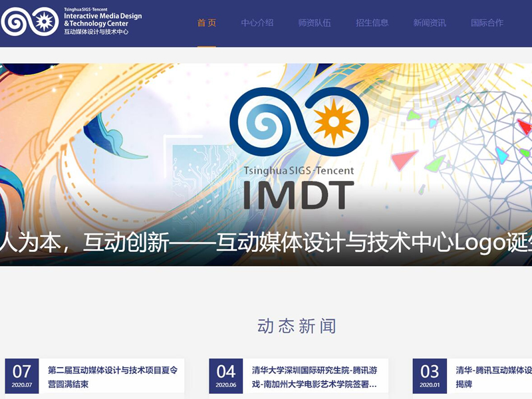
Task: Click the IMDT spiral logo in header
Action: tap(30, 22)
